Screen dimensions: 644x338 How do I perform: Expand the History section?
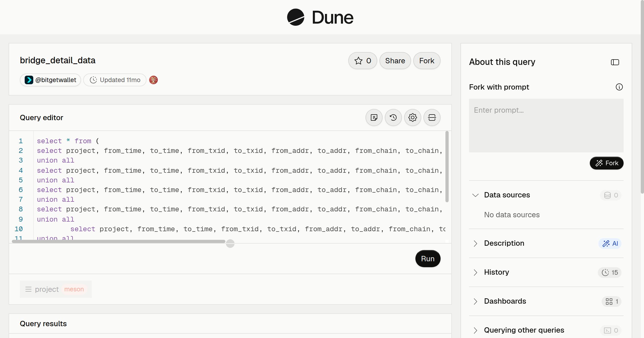point(475,272)
